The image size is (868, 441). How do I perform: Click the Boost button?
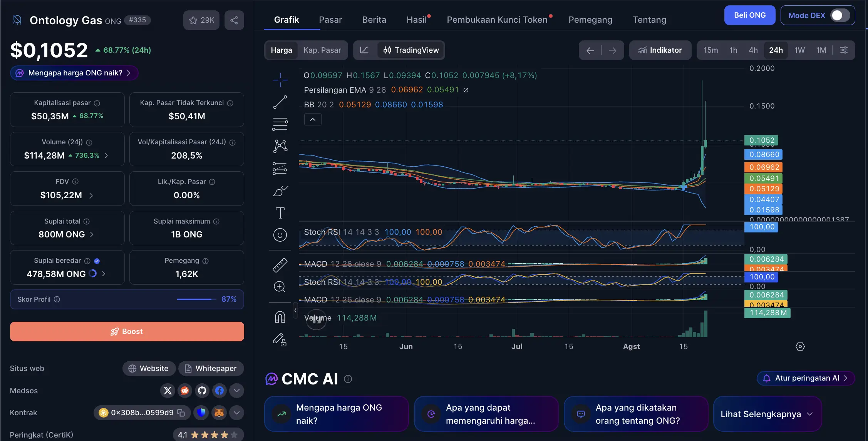[127, 331]
